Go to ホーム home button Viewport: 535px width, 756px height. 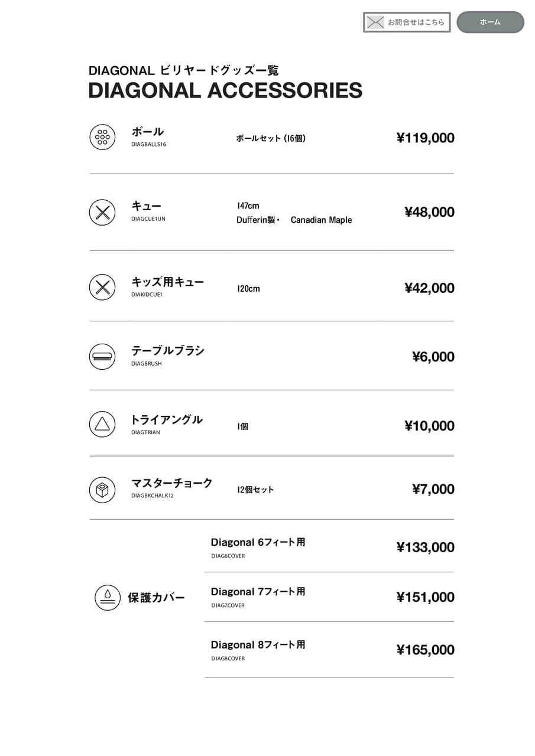490,22
